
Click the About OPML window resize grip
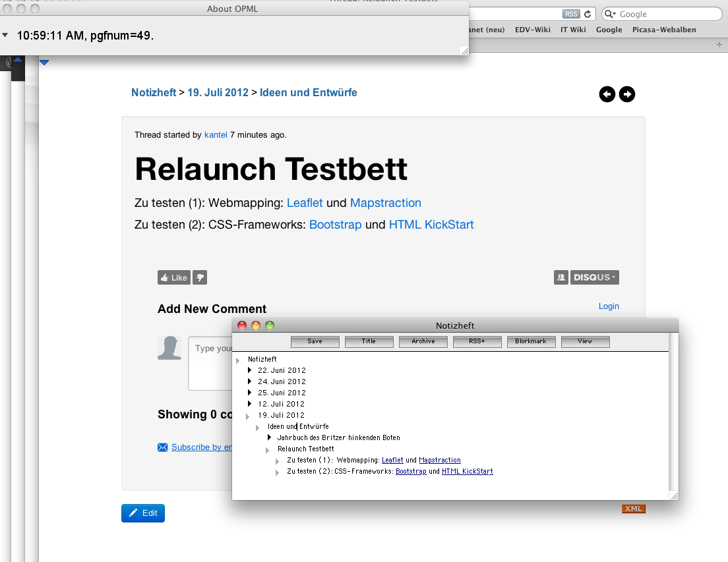[x=464, y=51]
